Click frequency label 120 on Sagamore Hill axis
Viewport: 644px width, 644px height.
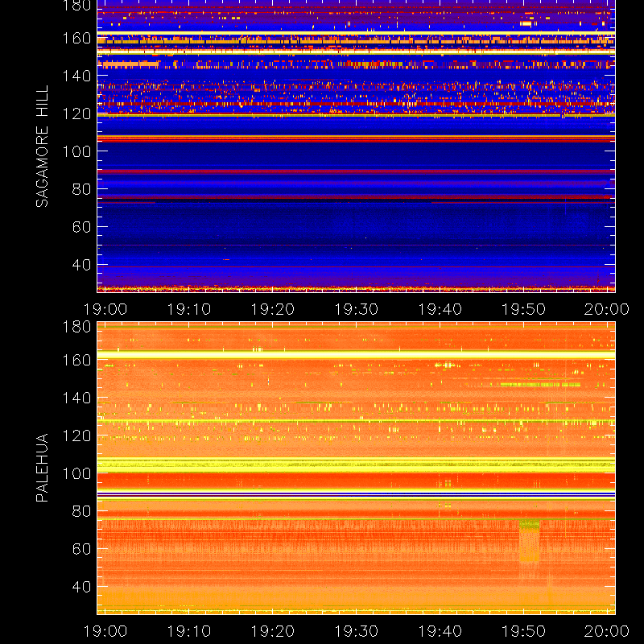click(x=76, y=114)
